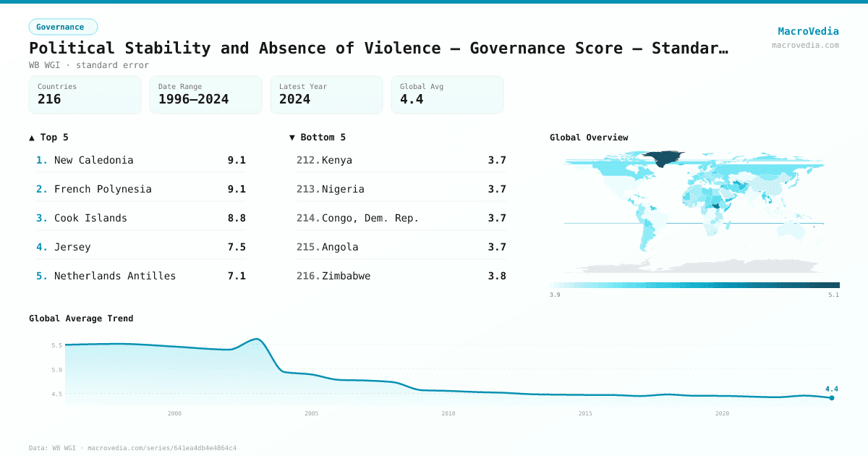Viewport: 868px width, 456px height.
Task: Click the 5.5 y-axis label
Action: click(57, 345)
